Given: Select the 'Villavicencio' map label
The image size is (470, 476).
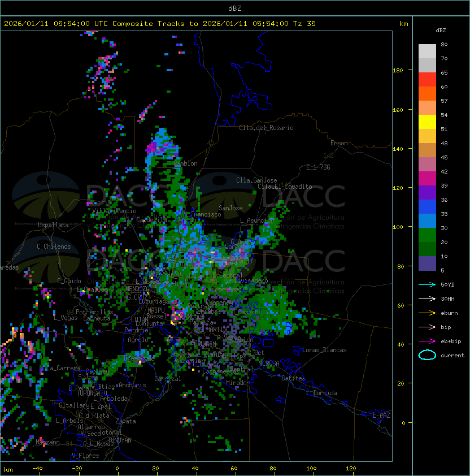Looking at the screenshot, I should (x=114, y=211).
